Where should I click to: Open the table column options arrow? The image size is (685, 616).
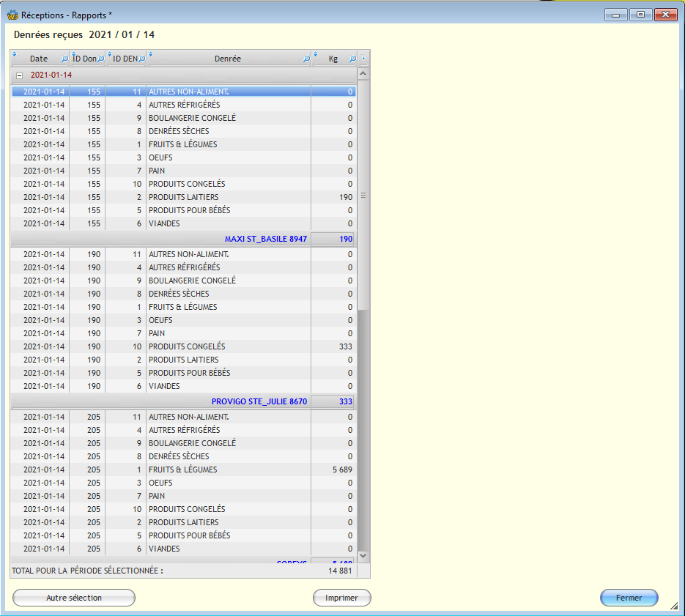click(x=363, y=59)
